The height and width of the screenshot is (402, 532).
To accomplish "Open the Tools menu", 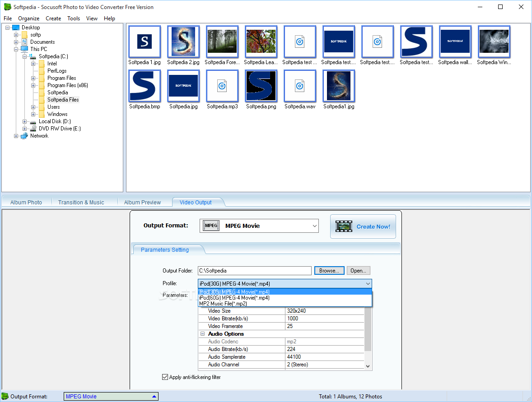I will (73, 18).
